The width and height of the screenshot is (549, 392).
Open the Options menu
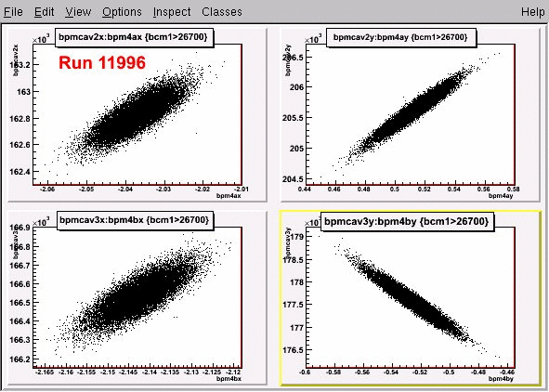tap(122, 12)
